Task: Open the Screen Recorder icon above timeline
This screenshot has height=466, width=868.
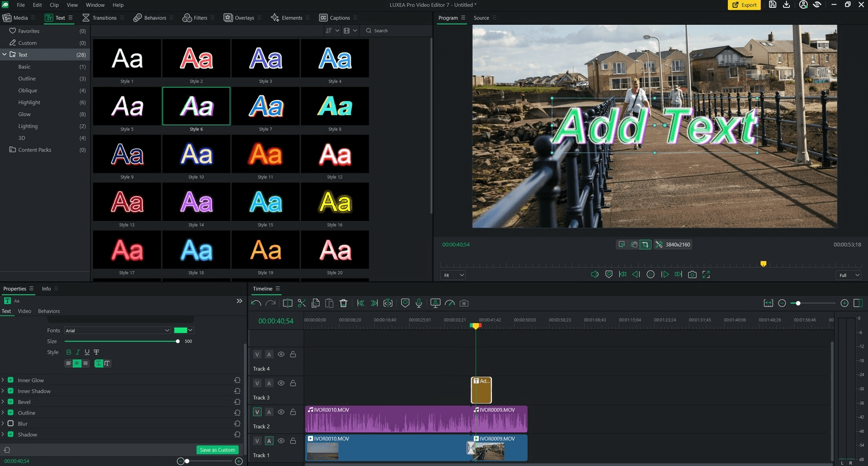Action: coord(435,302)
